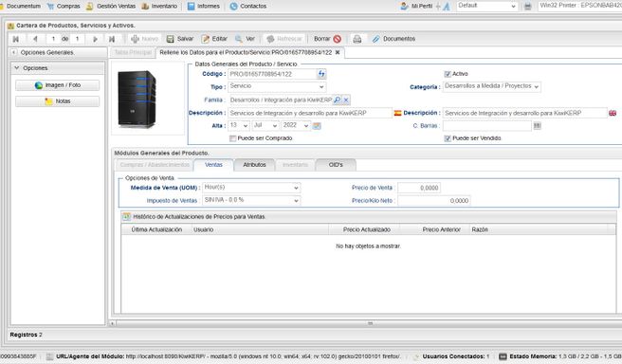Open the Inventario menu

tap(159, 6)
